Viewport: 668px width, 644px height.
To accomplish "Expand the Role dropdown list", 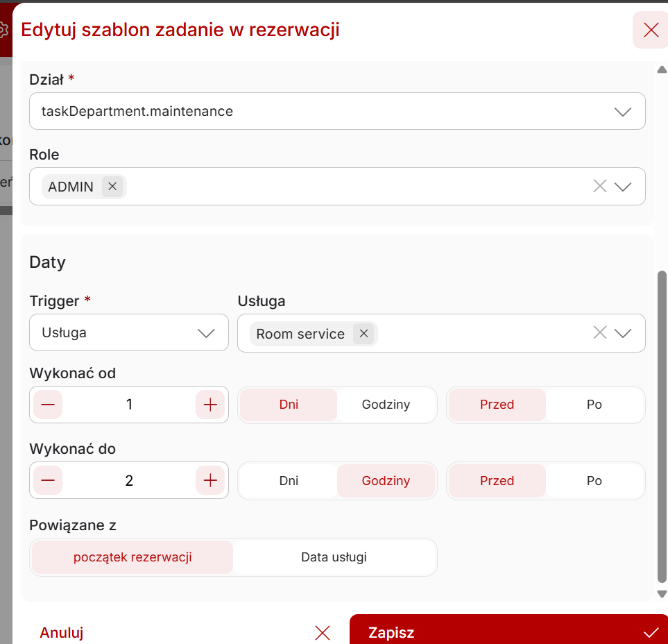I will coord(623,186).
